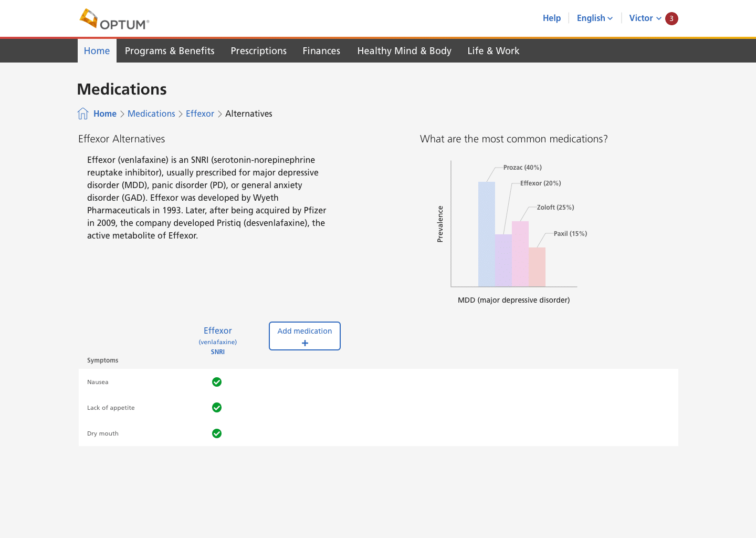Click the blue Prozac bar in chart
Screen dimensions: 756x538
pyautogui.click(x=486, y=234)
